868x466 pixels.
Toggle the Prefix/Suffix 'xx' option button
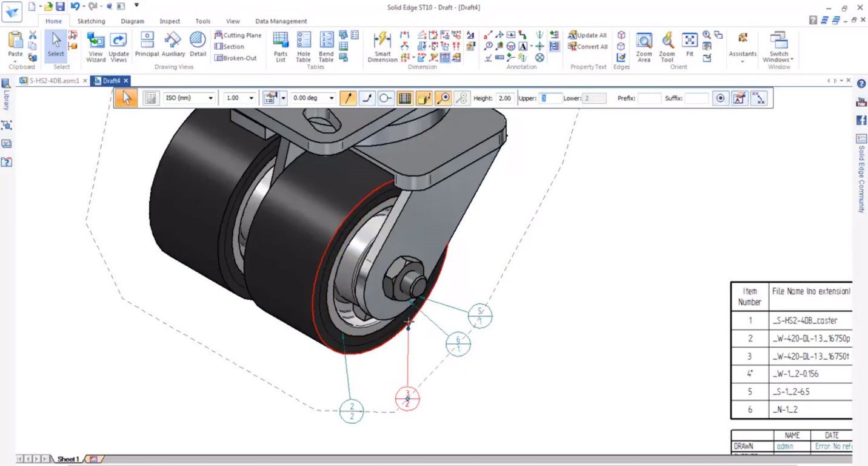(758, 98)
